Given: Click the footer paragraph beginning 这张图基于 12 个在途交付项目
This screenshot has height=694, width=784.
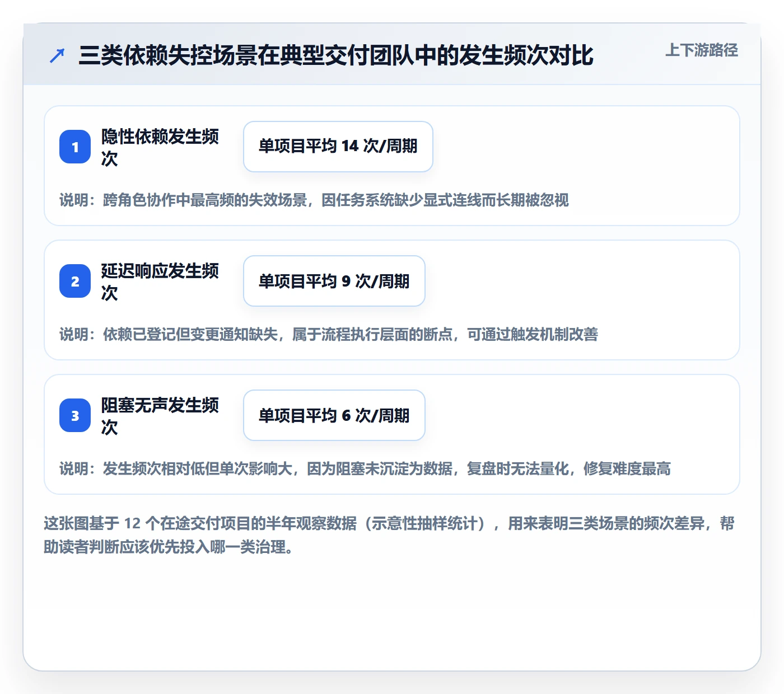Looking at the screenshot, I should [x=389, y=535].
